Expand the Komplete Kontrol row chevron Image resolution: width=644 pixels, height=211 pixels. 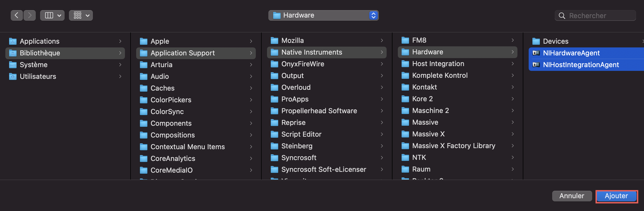pos(513,75)
